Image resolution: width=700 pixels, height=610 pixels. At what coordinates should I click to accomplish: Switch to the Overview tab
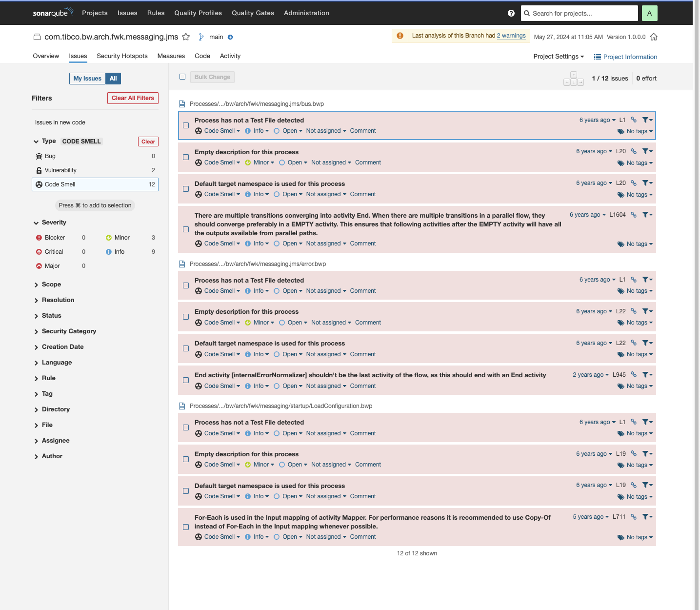tap(46, 56)
